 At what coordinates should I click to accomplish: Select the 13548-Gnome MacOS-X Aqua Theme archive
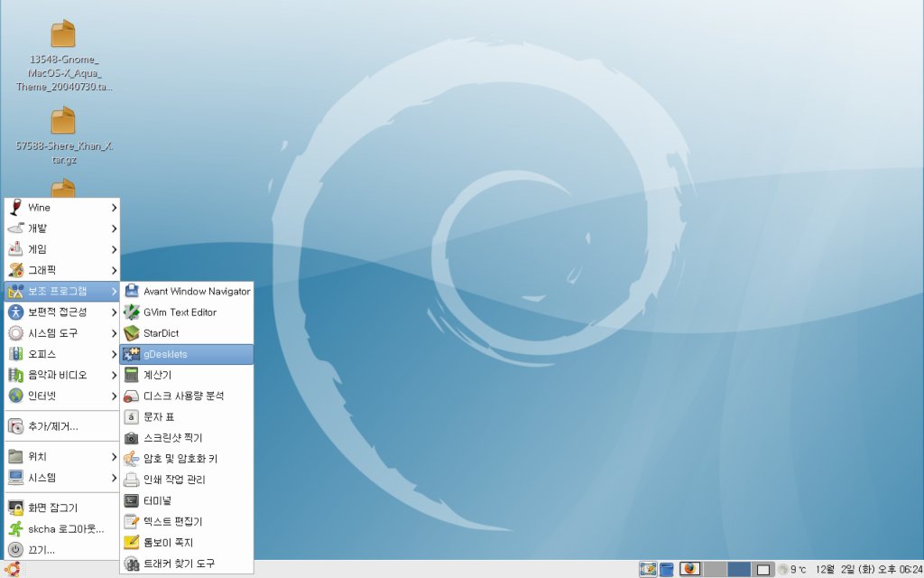[63, 55]
